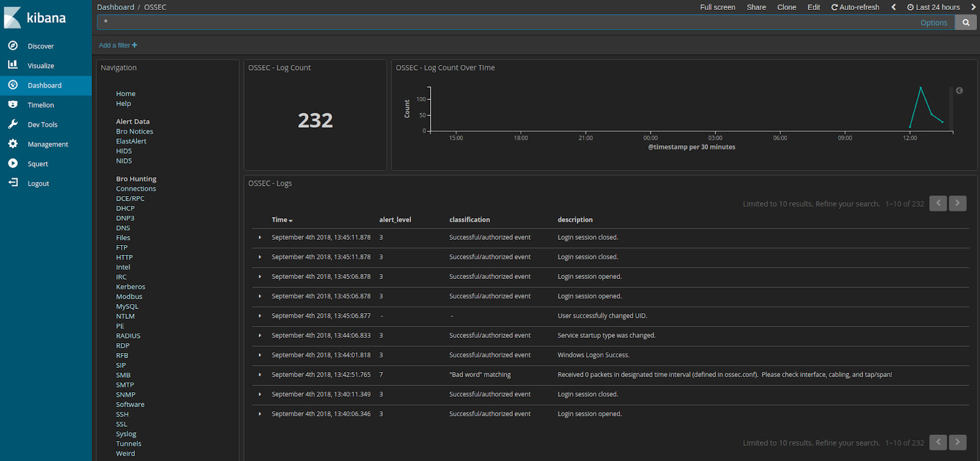Image resolution: width=980 pixels, height=461 pixels.
Task: Open the SSH dashboard link
Action: pyautogui.click(x=123, y=414)
